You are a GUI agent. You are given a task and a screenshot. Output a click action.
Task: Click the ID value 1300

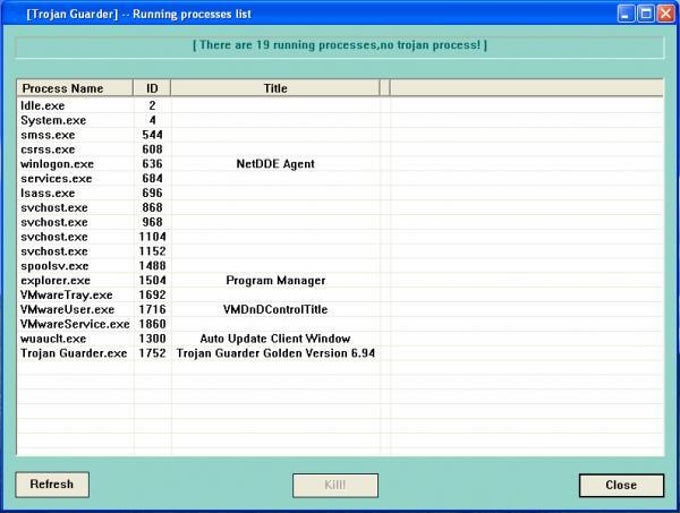(x=152, y=339)
